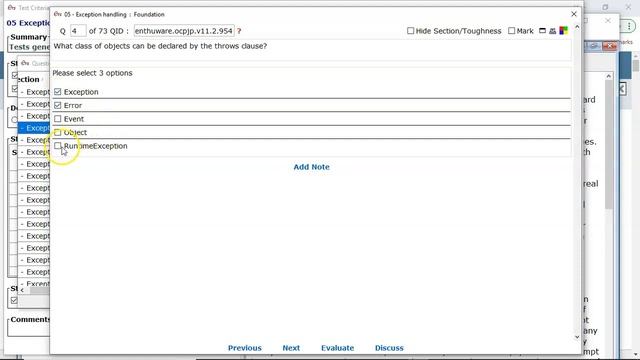Click the horizontal scrollbar of question list

tap(39, 290)
